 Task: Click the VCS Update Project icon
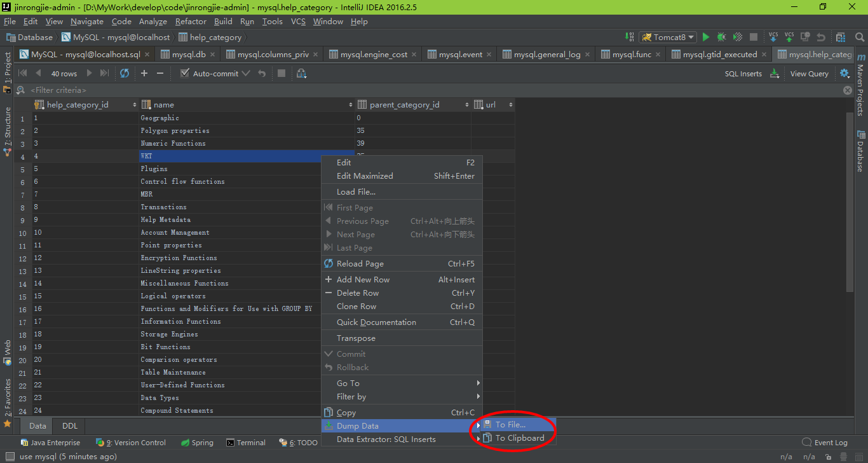773,38
